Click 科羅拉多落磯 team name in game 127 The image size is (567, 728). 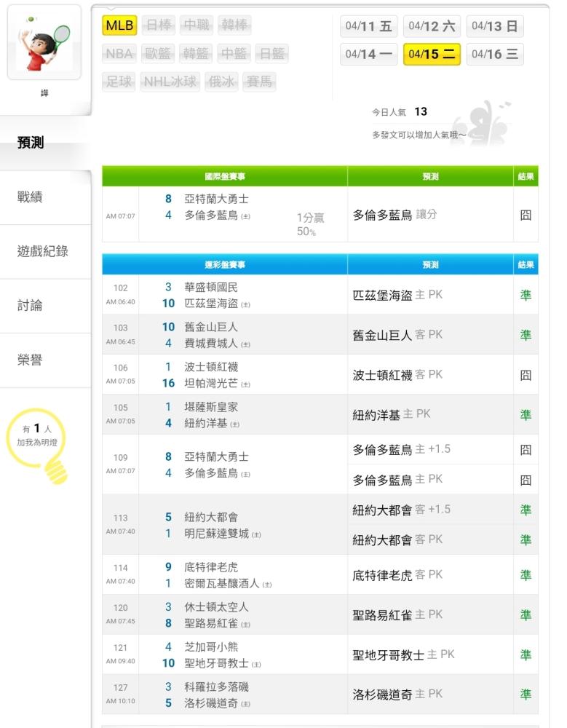click(x=216, y=687)
